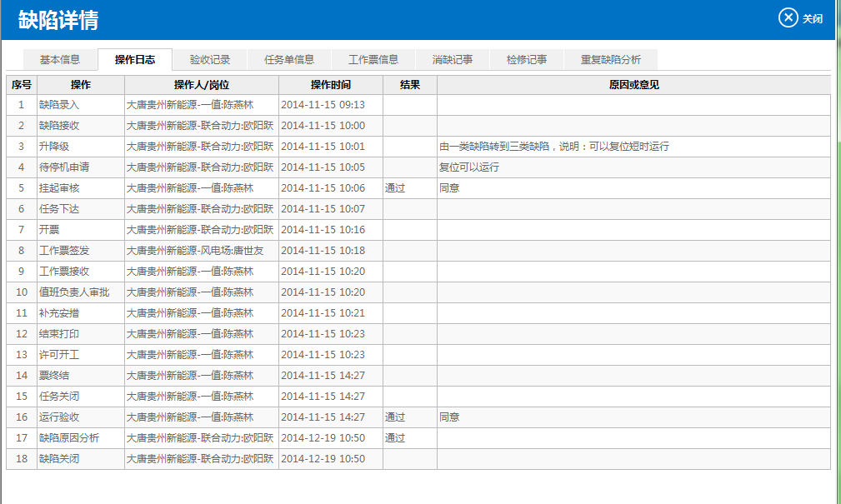Click the 复位可以运行 comment cell
Viewport: 841px width, 504px height.
(x=469, y=167)
